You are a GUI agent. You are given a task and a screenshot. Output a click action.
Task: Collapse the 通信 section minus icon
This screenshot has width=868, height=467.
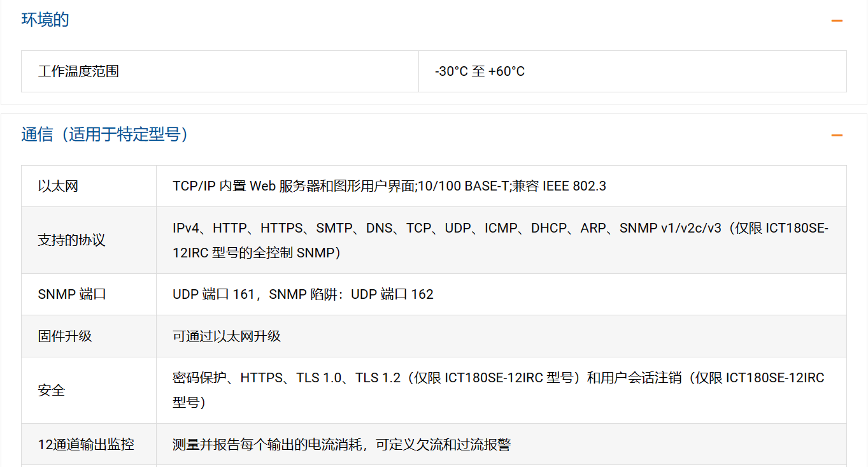(837, 135)
